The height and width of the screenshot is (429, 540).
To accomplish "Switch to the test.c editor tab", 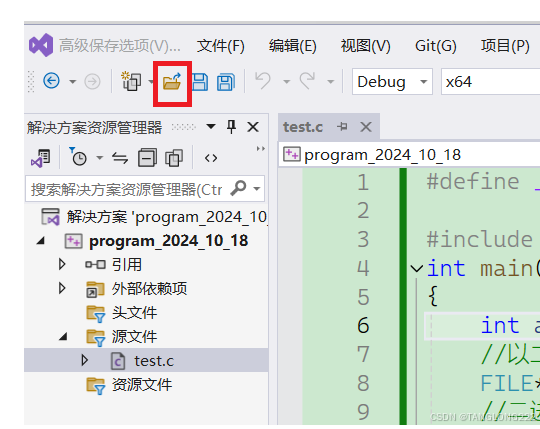I will [x=303, y=127].
